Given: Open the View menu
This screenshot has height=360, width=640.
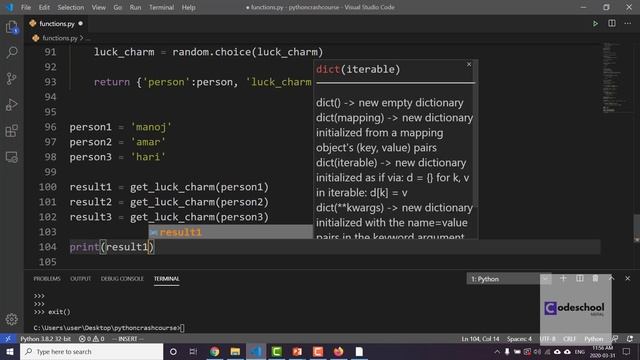Looking at the screenshot, I should (98, 7).
